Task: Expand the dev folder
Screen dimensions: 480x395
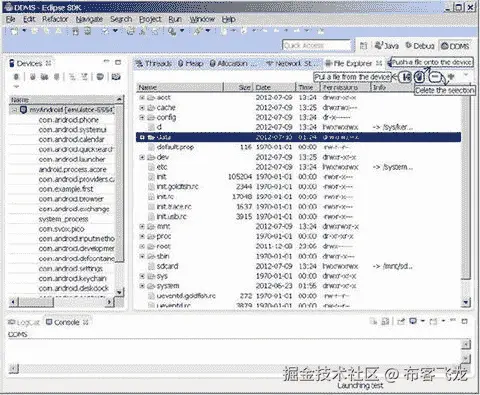Action: pos(142,157)
